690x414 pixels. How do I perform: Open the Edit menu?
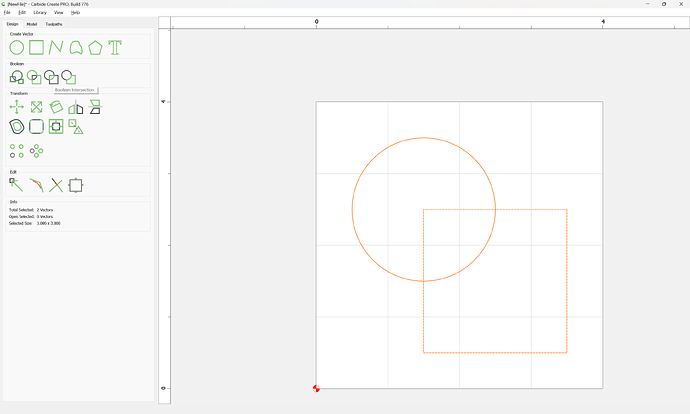(22, 13)
